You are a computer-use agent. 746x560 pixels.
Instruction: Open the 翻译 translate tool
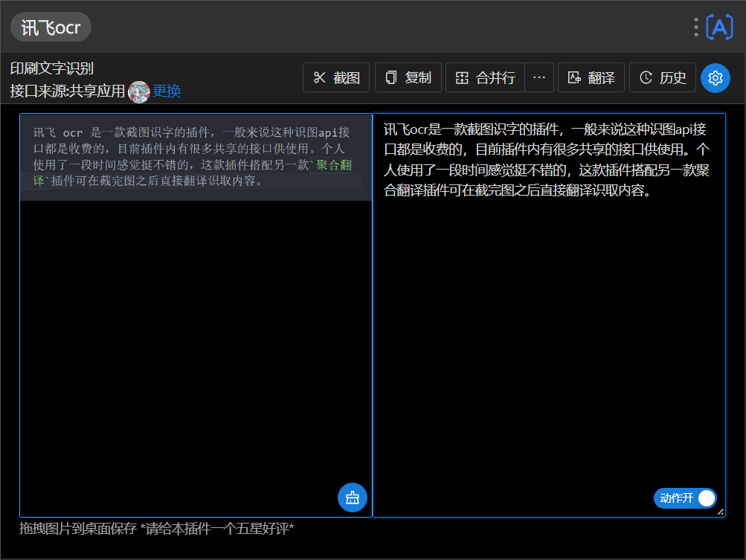[591, 77]
